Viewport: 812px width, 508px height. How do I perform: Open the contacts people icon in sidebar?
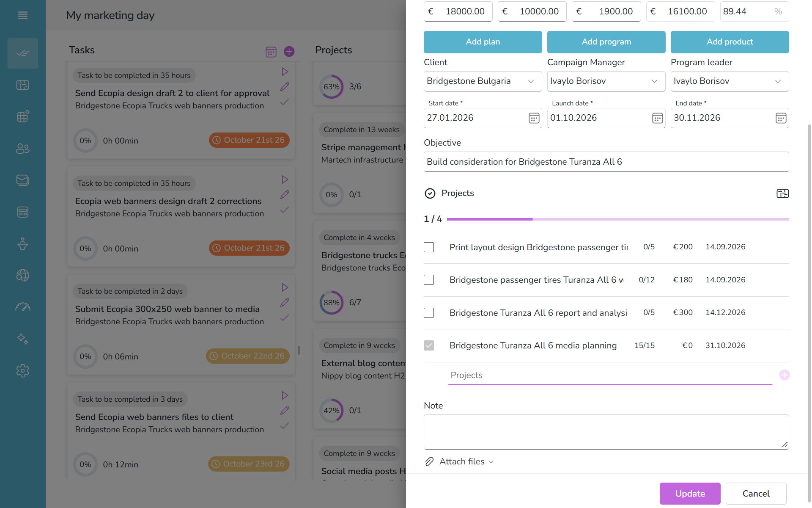tap(23, 149)
